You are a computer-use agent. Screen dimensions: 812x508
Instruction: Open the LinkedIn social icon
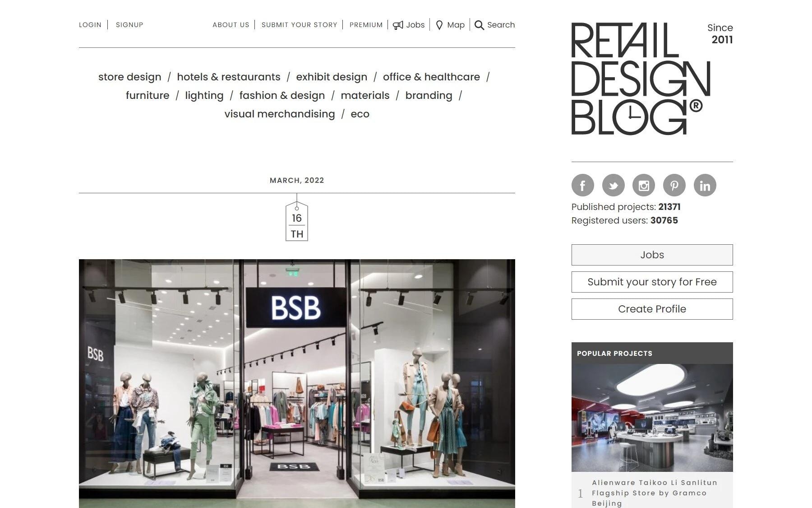705,185
